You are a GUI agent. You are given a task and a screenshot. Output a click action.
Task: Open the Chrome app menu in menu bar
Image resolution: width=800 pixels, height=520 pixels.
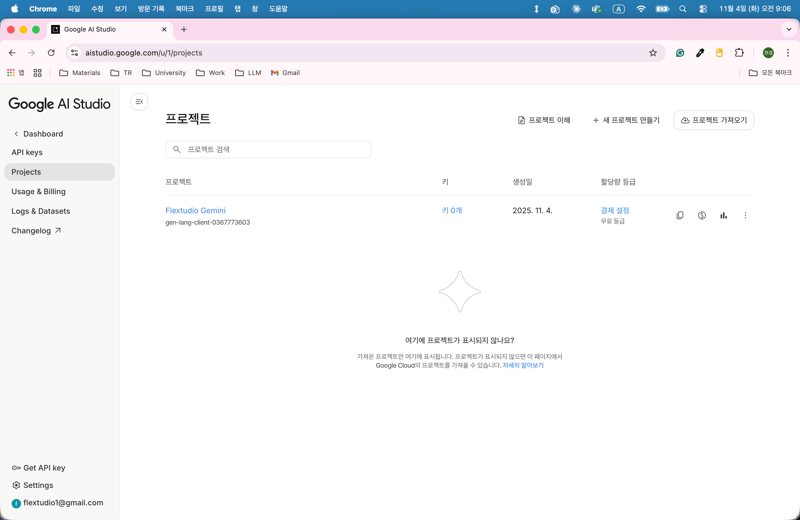click(x=43, y=9)
